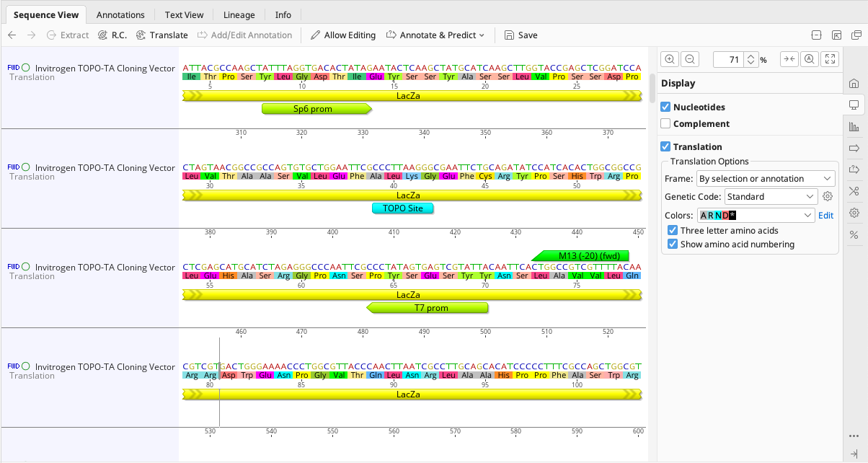This screenshot has width=868, height=463.
Task: Switch to the Text View tab
Action: [184, 14]
